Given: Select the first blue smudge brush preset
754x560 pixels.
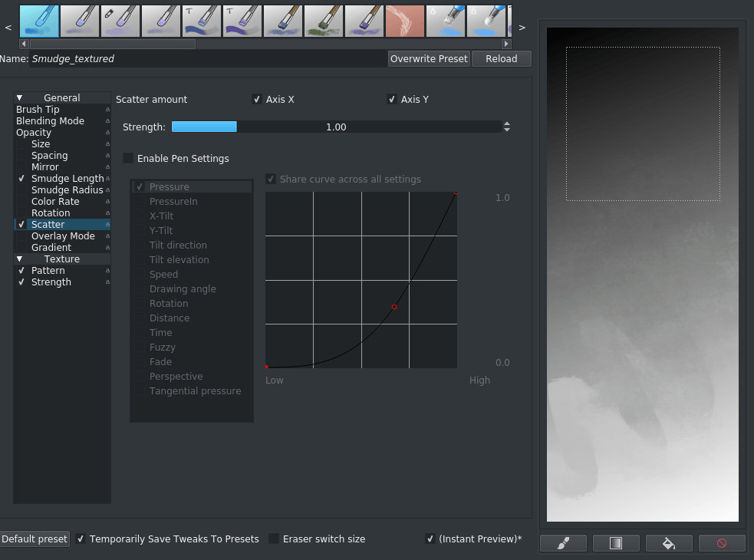Looking at the screenshot, I should click(x=38, y=21).
